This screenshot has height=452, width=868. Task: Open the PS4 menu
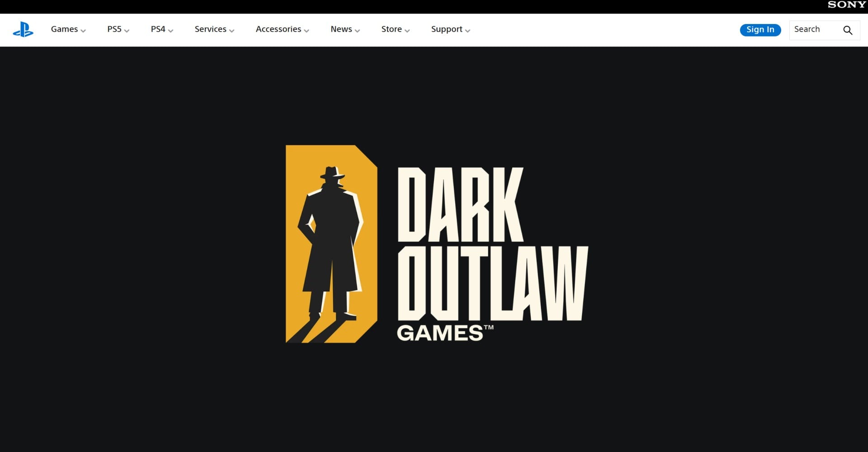coord(162,29)
